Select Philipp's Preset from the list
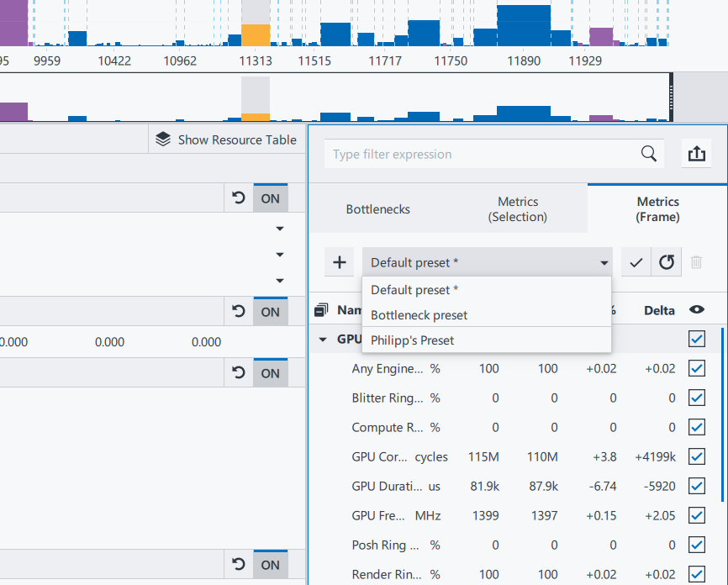 click(412, 340)
